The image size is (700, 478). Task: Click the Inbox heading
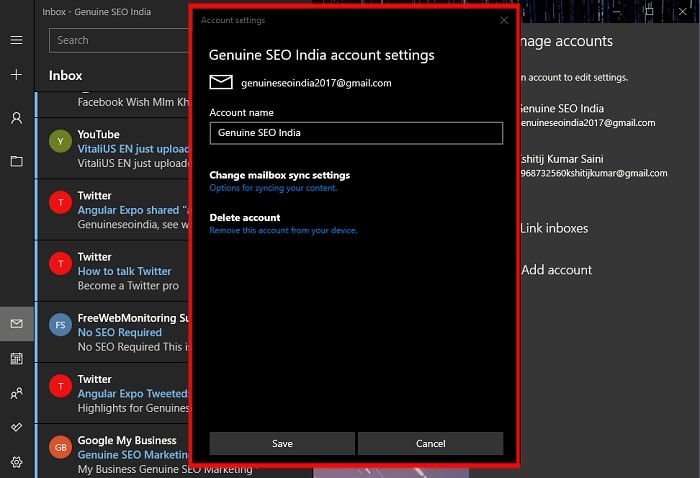tap(66, 75)
